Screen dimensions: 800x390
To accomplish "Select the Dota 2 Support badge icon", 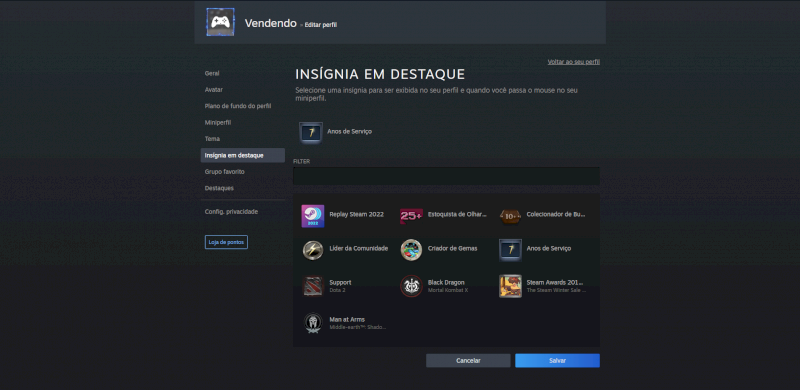I will click(x=313, y=286).
